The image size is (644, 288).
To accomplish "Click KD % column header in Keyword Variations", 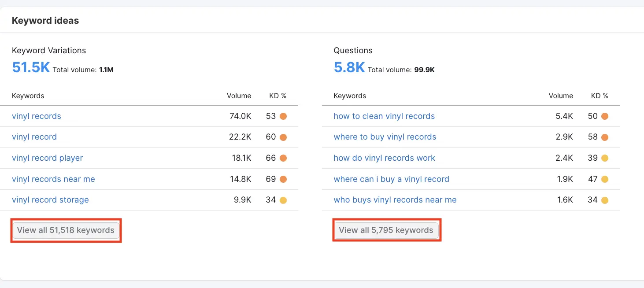I will pos(278,96).
